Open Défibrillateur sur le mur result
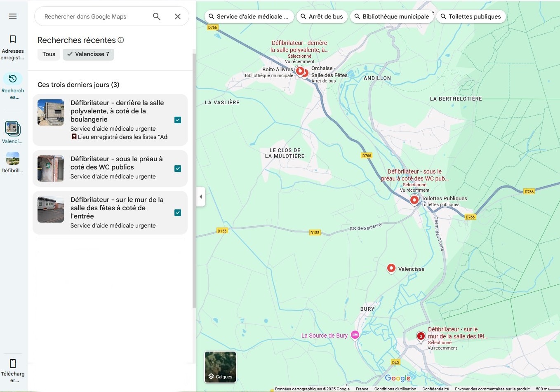This screenshot has height=392, width=560. pyautogui.click(x=110, y=213)
